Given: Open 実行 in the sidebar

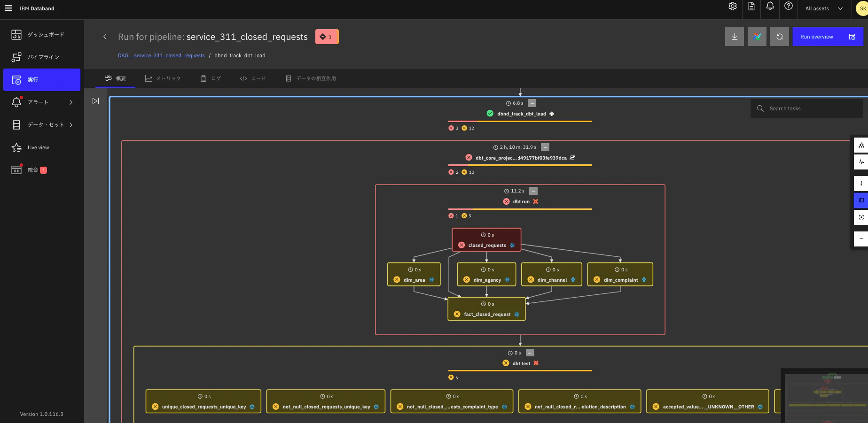Looking at the screenshot, I should click(42, 80).
